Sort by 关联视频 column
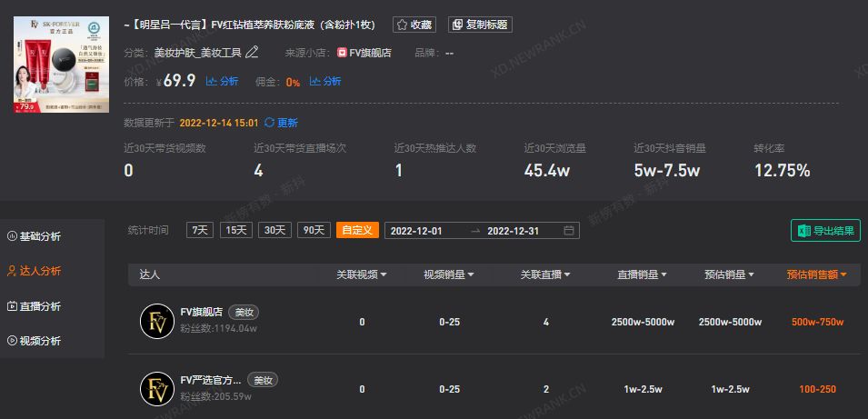The height and width of the screenshot is (419, 868). pyautogui.click(x=362, y=274)
